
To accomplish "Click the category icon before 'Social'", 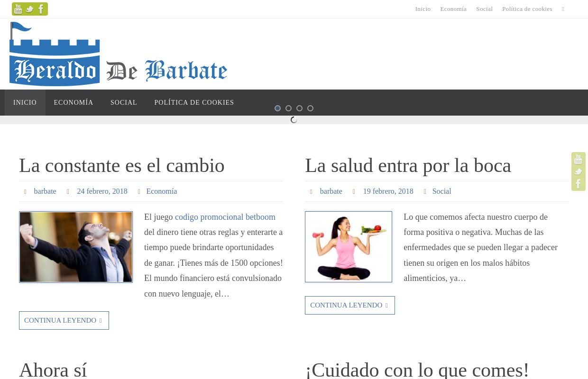I will (425, 191).
